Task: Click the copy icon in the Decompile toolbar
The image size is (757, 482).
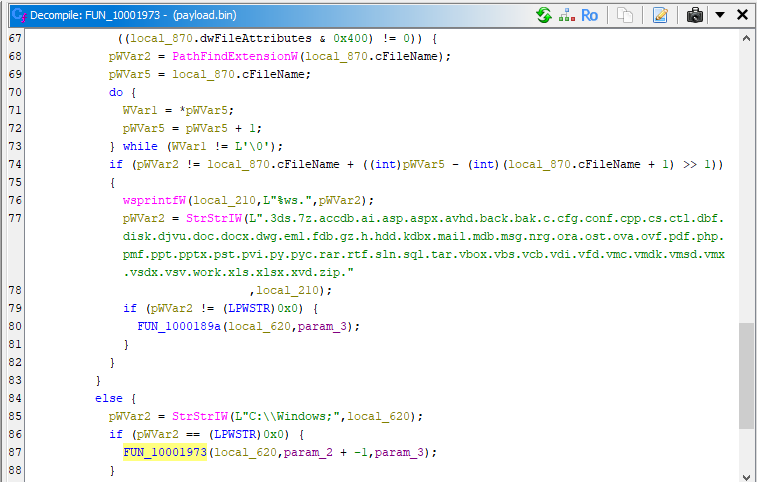Action: coord(624,15)
